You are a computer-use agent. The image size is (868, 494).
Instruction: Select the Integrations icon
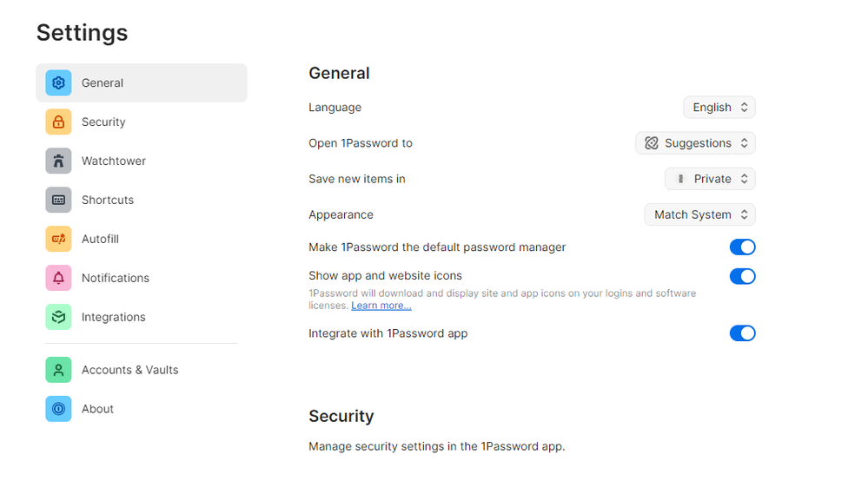click(58, 318)
